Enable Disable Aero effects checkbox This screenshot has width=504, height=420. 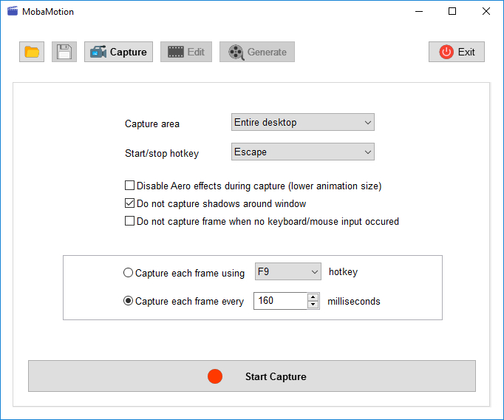click(130, 186)
